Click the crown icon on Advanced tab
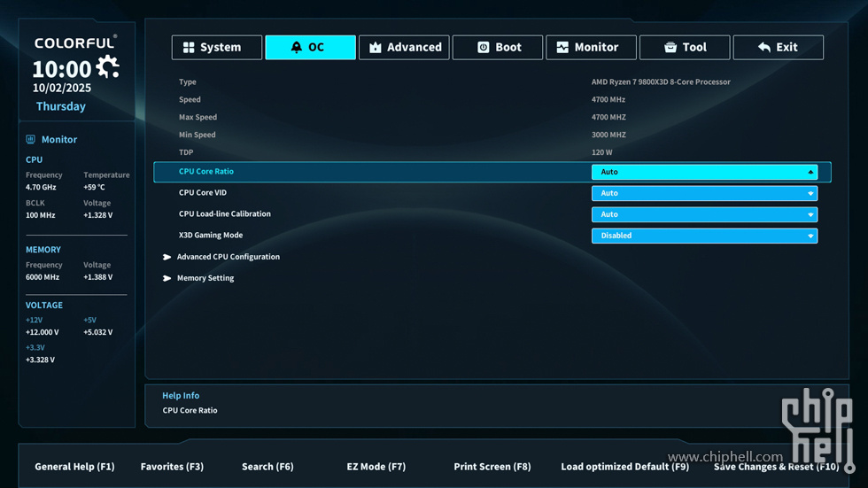 tap(376, 48)
